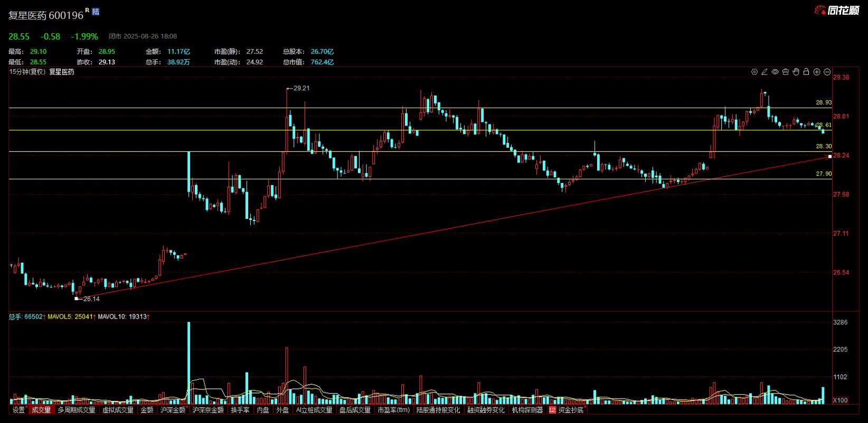Select the 28.30 yellow line label
The width and height of the screenshot is (868, 423).
824,147
